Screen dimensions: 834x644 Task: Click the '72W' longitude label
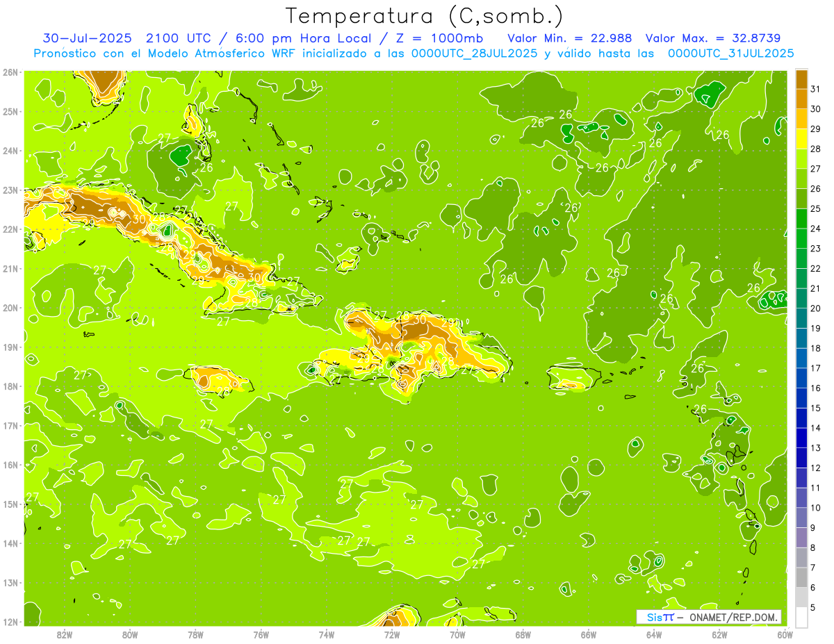(392, 634)
